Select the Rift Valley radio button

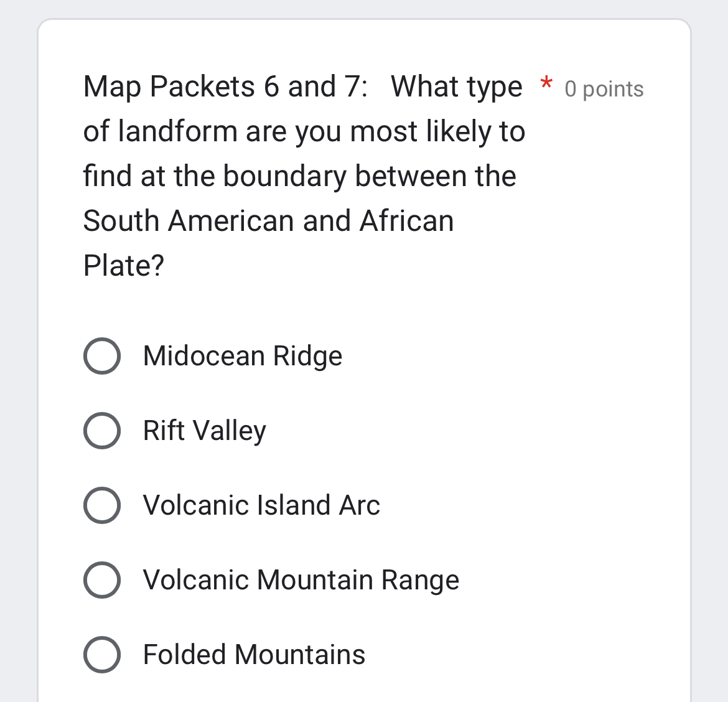tap(102, 431)
